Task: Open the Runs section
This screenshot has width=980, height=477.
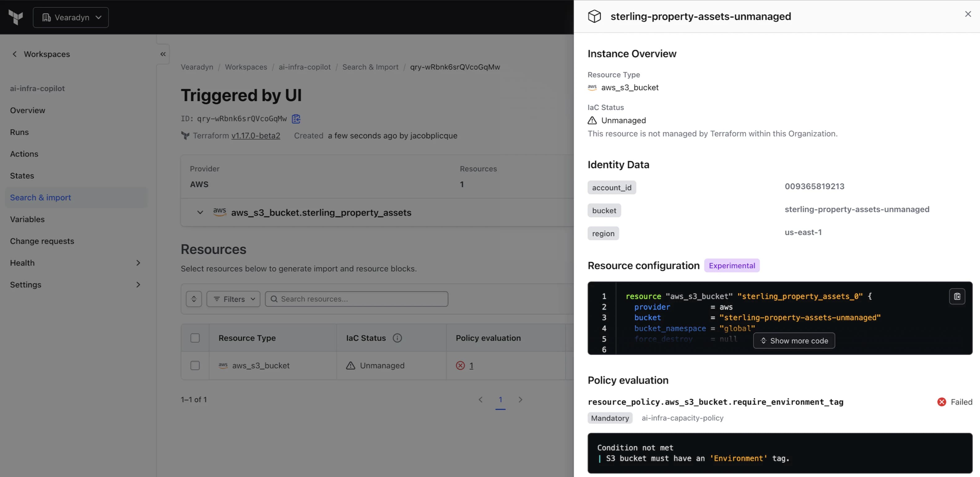Action: [19, 132]
